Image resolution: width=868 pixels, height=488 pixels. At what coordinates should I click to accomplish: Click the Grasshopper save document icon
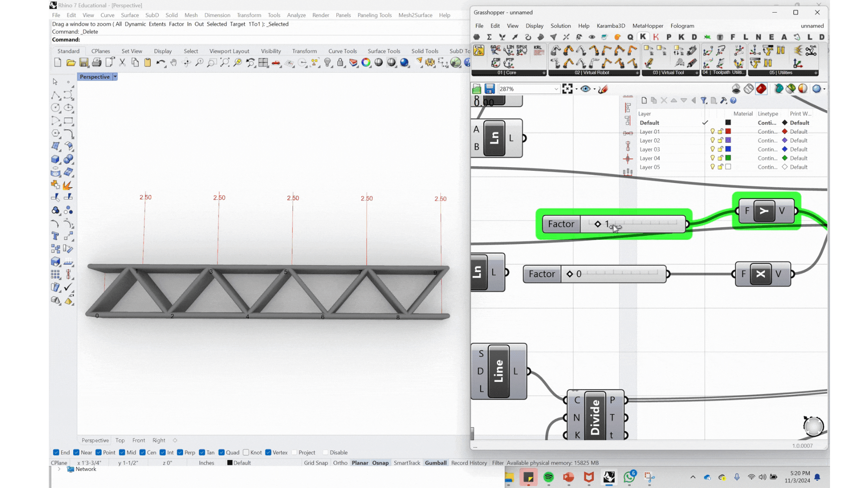point(489,89)
